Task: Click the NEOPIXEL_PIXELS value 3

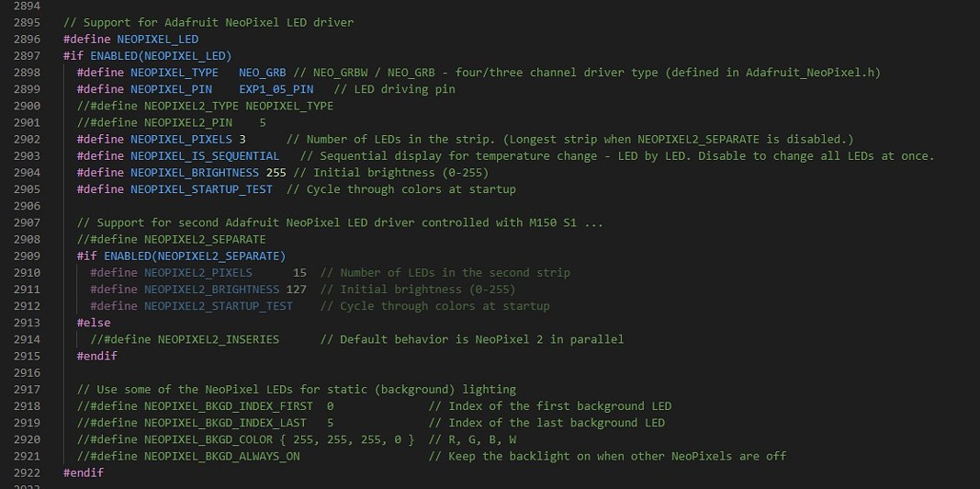Action: coord(242,140)
